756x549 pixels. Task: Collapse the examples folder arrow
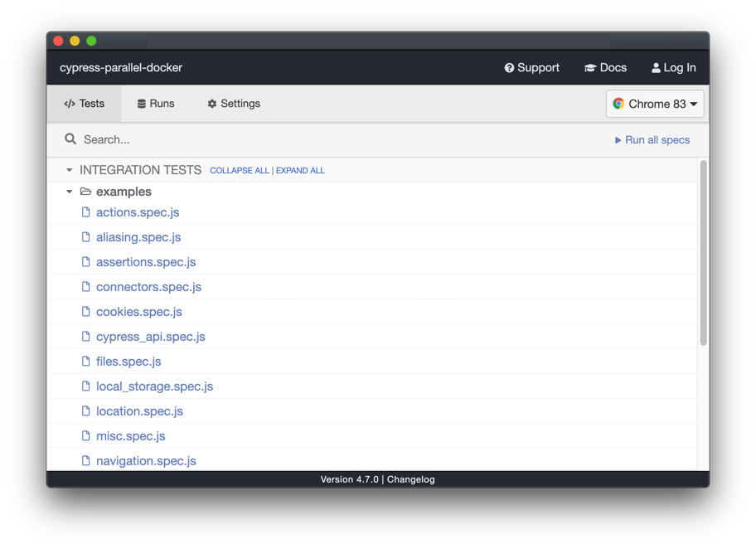(x=70, y=192)
